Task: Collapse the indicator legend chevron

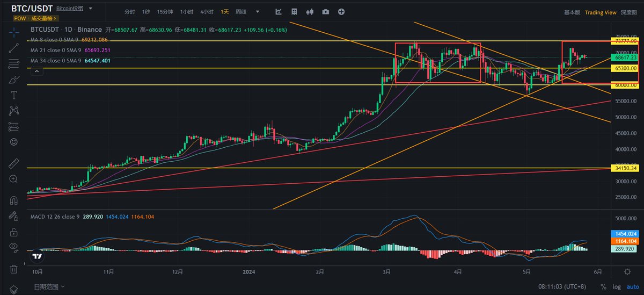Action: pos(36,71)
